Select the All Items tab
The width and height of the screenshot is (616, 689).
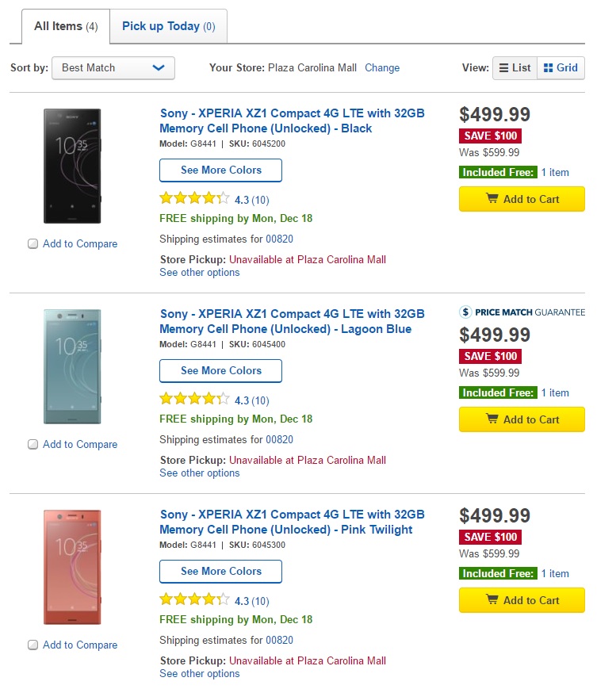coord(66,26)
